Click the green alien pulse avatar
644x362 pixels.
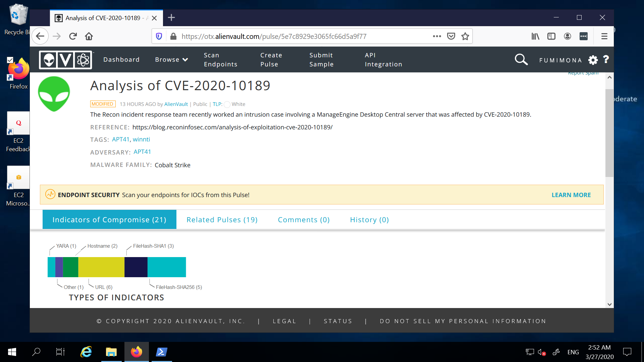[54, 94]
